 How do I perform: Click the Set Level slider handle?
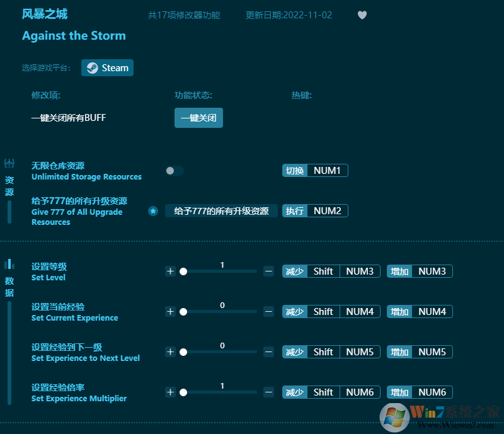tap(183, 271)
